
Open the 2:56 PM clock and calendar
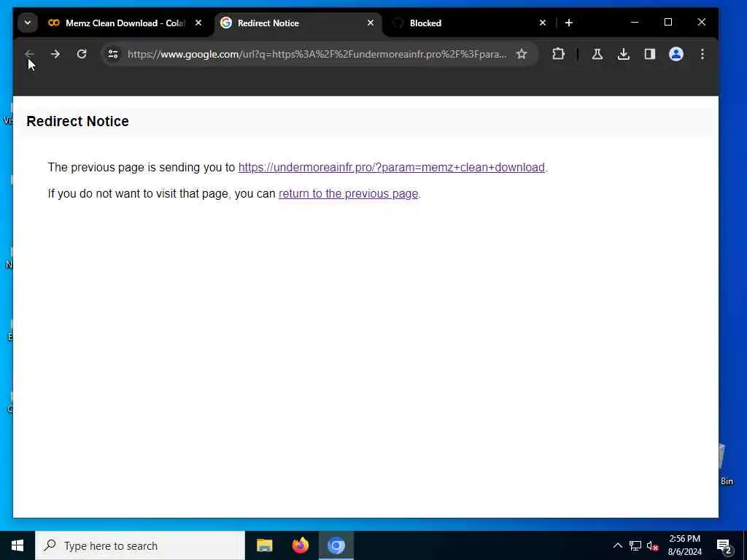(684, 545)
